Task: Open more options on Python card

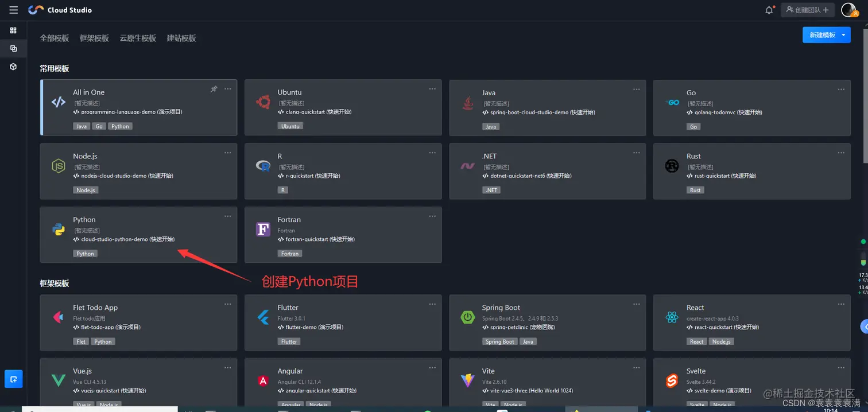Action: 228,216
